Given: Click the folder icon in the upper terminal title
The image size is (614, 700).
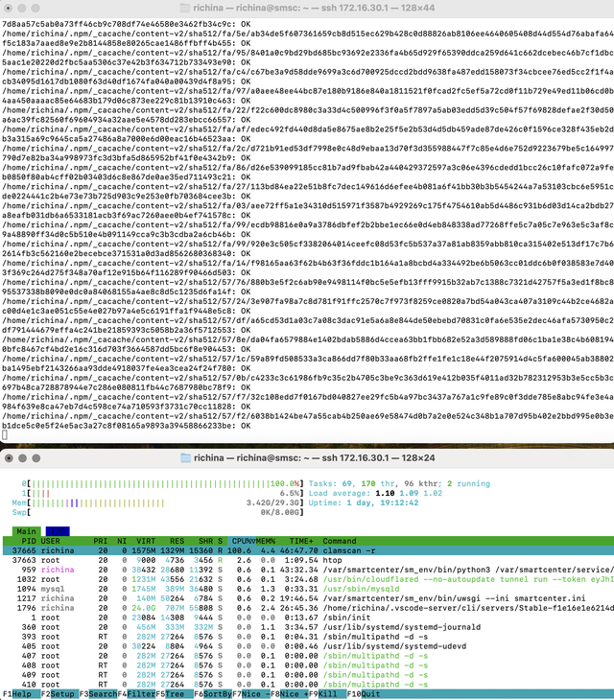Looking at the screenshot, I should pyautogui.click(x=184, y=8).
